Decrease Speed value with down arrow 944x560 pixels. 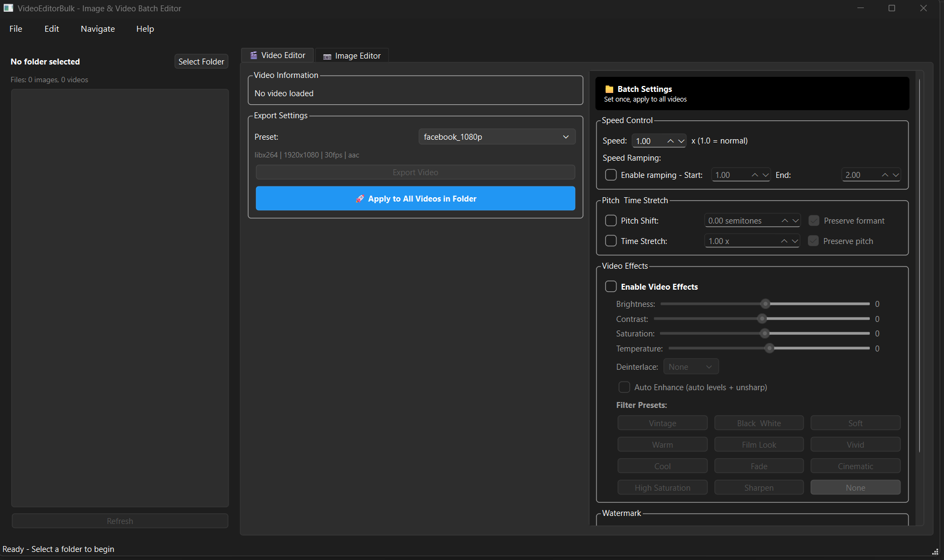[x=681, y=141]
